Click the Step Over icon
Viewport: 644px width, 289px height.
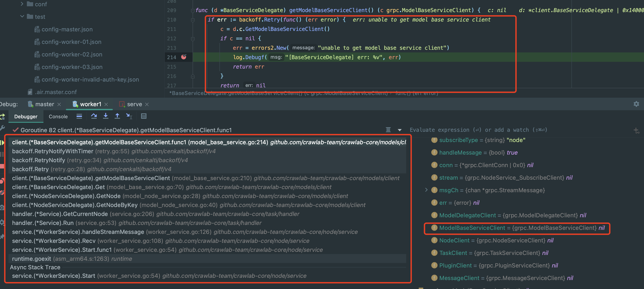(x=94, y=116)
